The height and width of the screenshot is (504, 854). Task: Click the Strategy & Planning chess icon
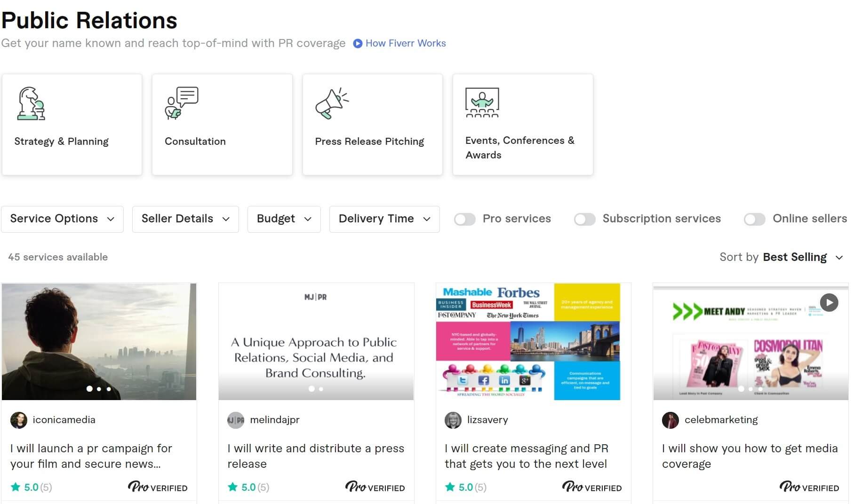click(32, 103)
